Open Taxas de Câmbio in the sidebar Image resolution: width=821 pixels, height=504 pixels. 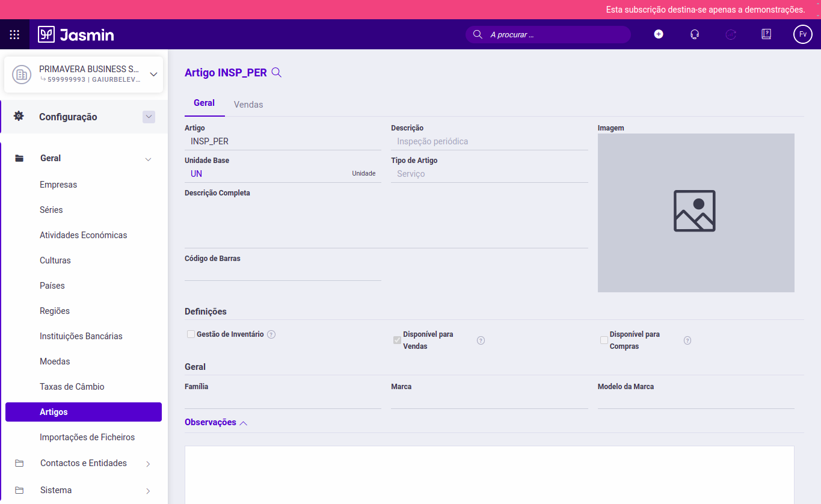point(72,387)
